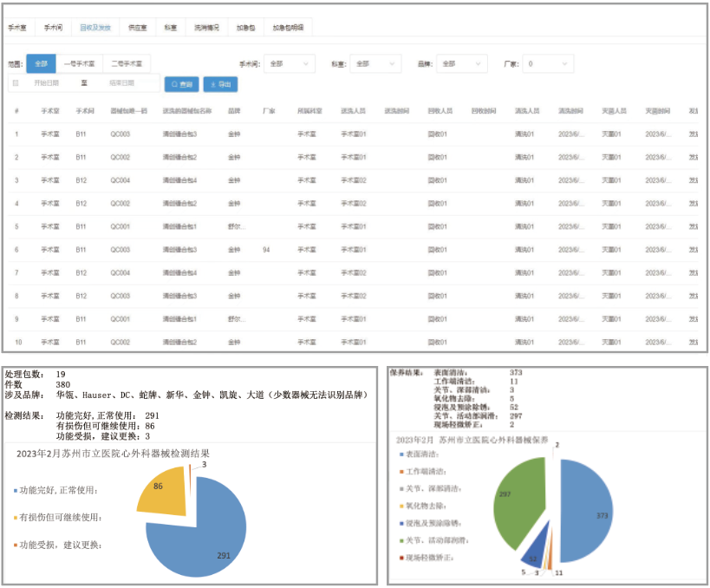Go to the 加急包明细 tab

(x=287, y=28)
